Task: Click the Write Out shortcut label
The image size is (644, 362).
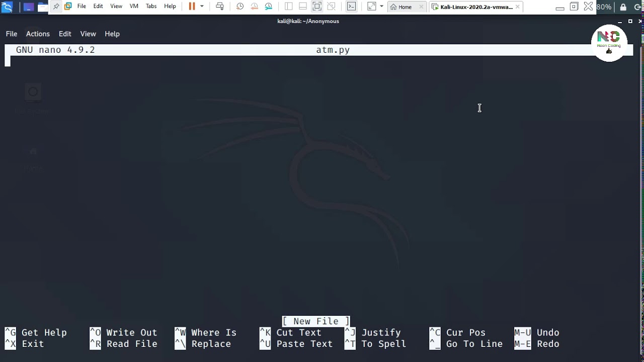Action: click(x=132, y=332)
